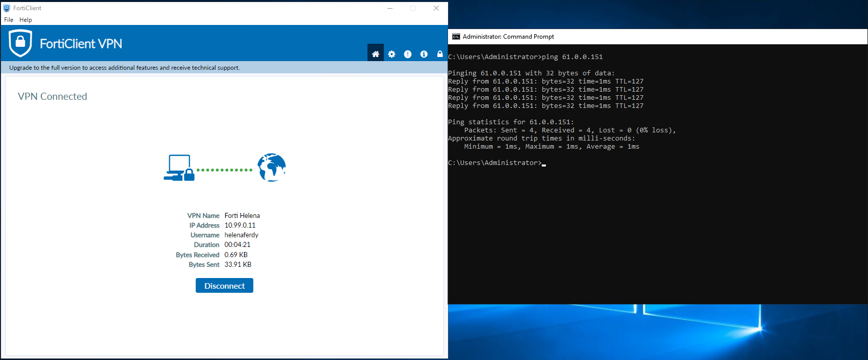Go to the FortiClient home view icon
The width and height of the screenshot is (868, 360).
coord(376,54)
